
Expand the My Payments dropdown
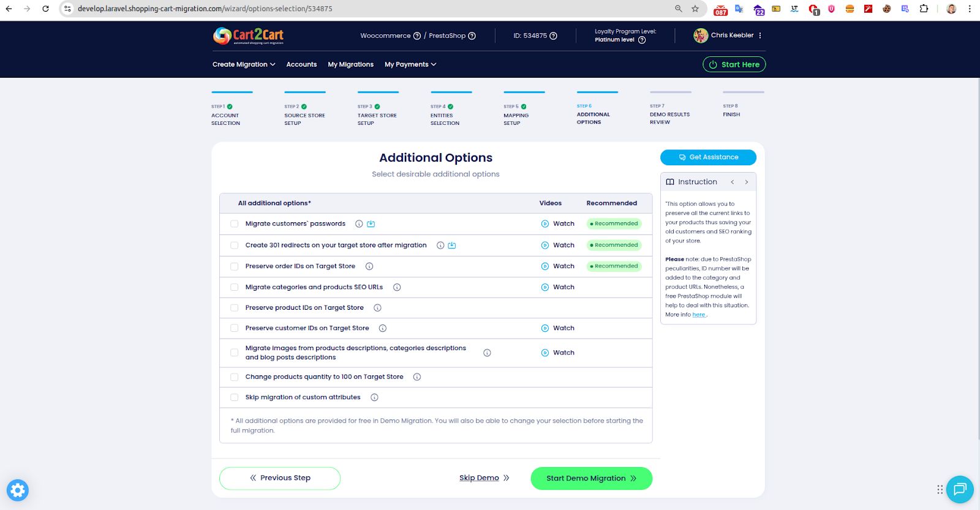coord(410,64)
